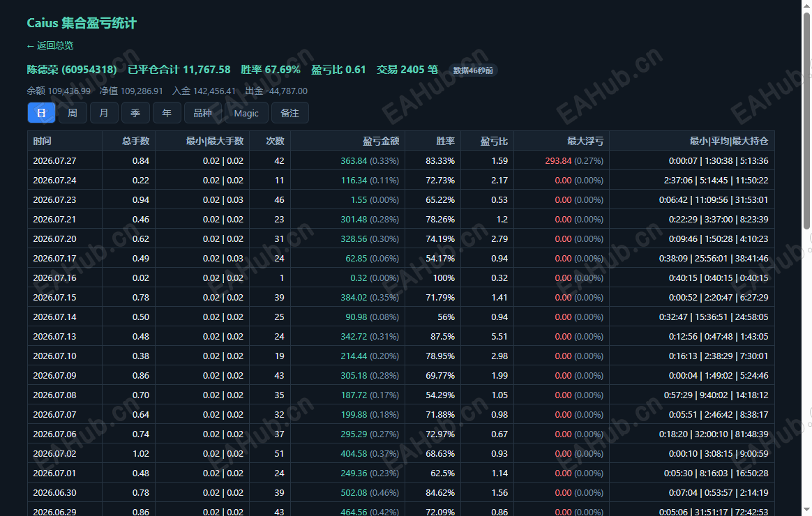Click the 净值 109,286.91 value
The image size is (812, 516).
pyautogui.click(x=131, y=91)
